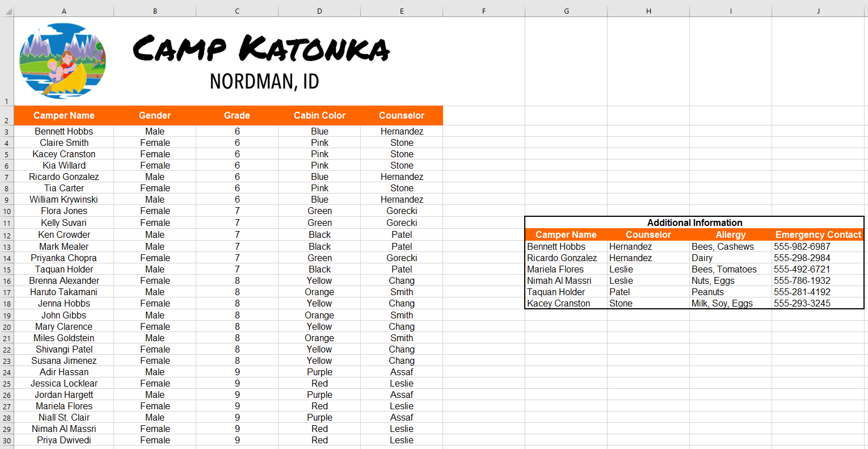Select the row 16 header
Screen dimensions: 868x449
pos(7,281)
